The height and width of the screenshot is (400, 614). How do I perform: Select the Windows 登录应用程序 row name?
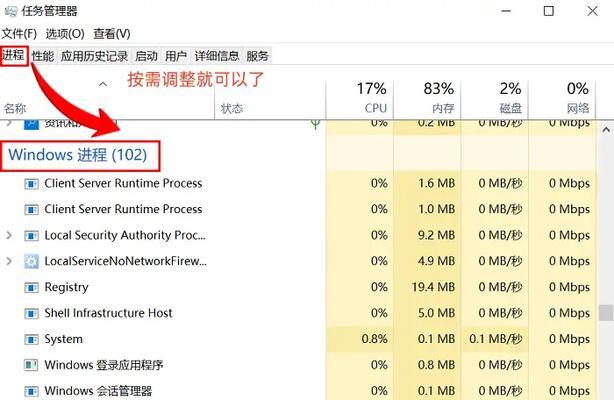104,365
